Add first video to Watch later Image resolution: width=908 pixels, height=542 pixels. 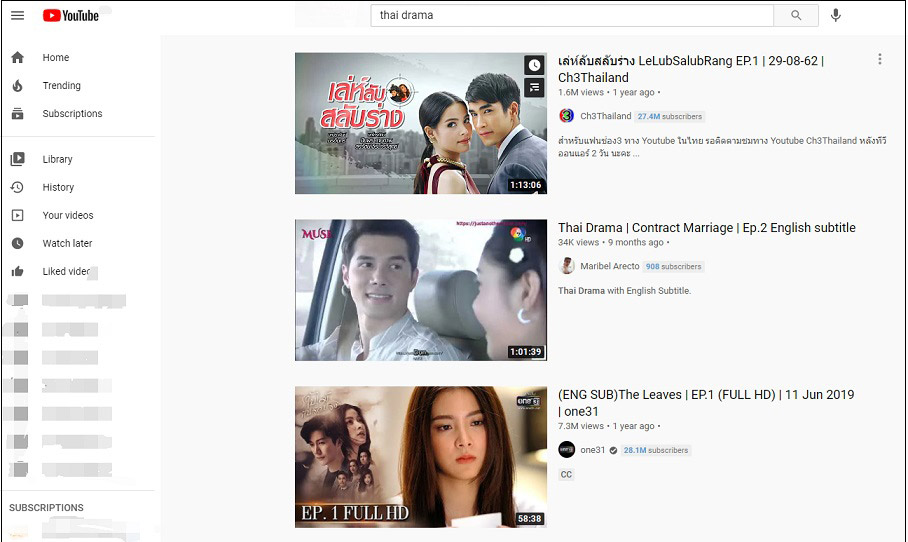click(534, 65)
